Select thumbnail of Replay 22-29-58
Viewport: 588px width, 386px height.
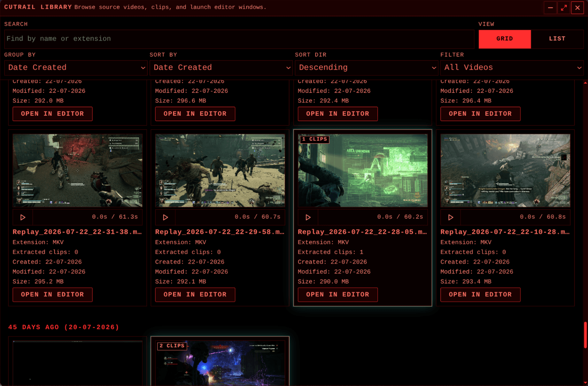[x=220, y=171]
